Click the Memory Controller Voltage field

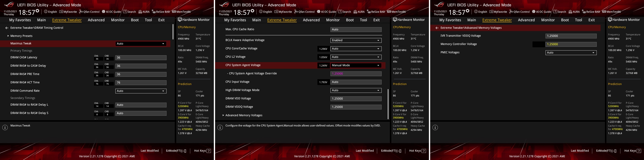[571, 44]
